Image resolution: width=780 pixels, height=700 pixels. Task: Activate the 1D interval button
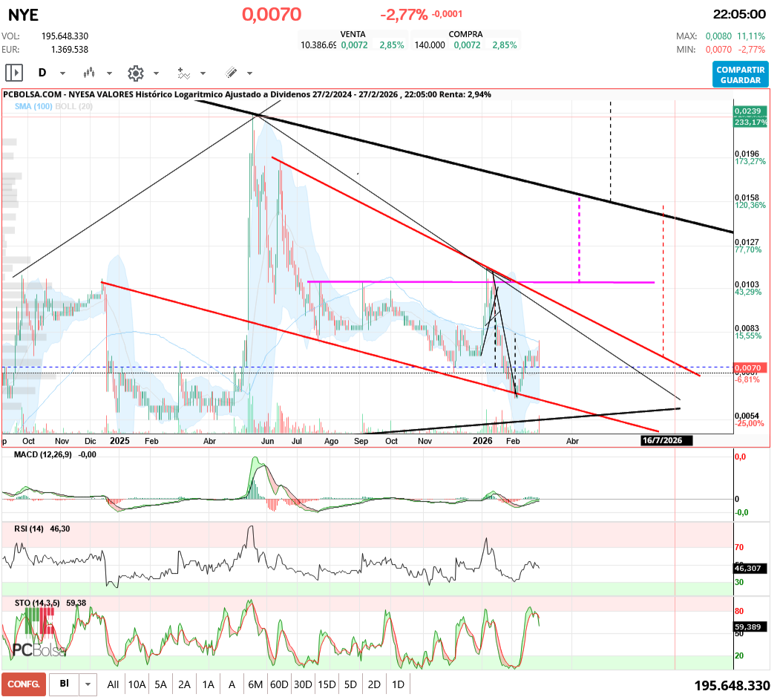pyautogui.click(x=398, y=684)
